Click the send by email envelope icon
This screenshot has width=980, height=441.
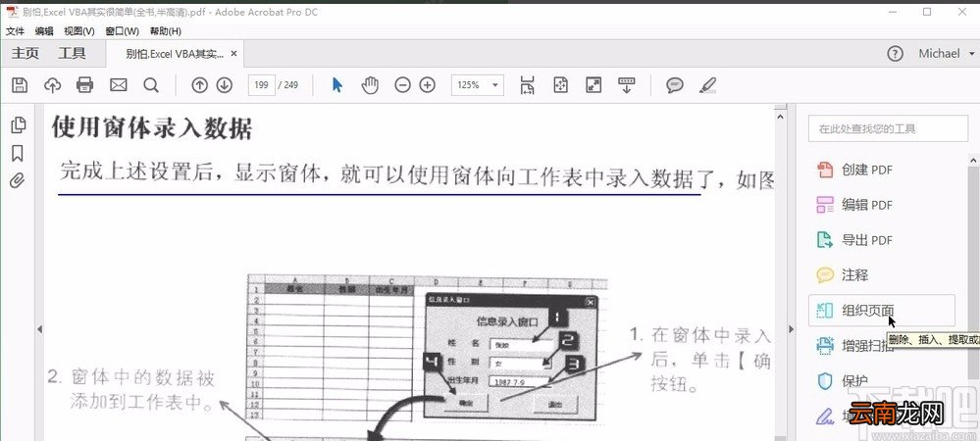point(118,85)
